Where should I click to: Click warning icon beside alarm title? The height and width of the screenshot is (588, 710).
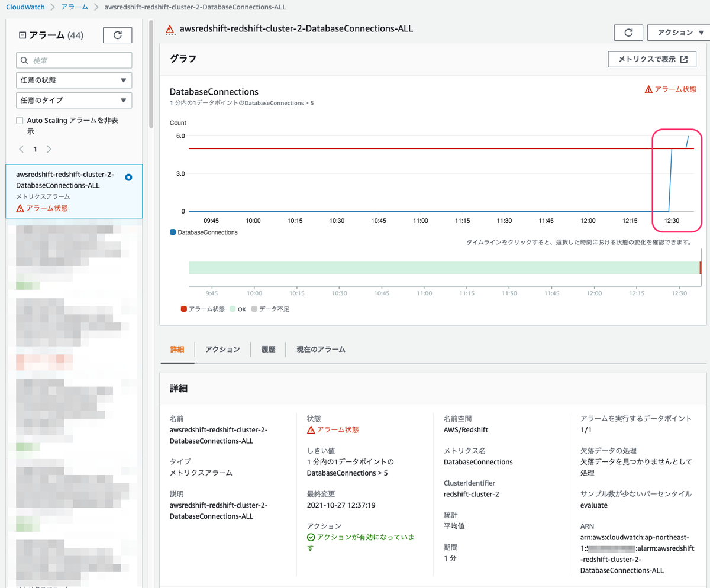(x=170, y=29)
